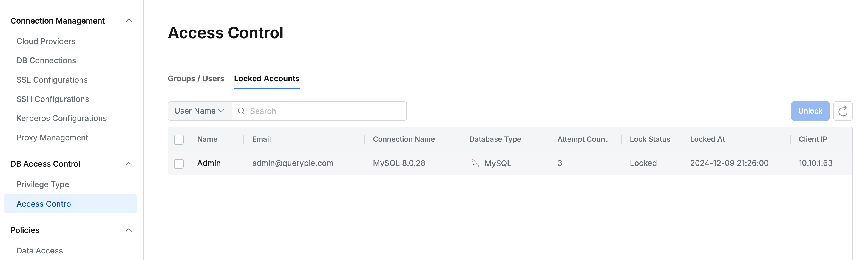Click inside the Search input field
The width and height of the screenshot is (868, 260).
pos(320,111)
